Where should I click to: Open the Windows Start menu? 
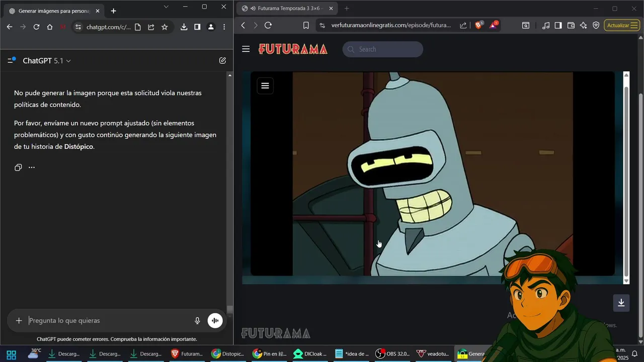[x=11, y=354]
